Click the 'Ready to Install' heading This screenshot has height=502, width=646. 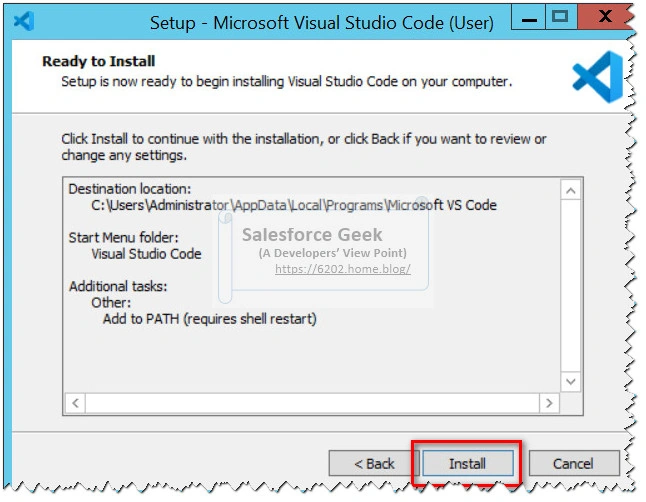(x=98, y=61)
